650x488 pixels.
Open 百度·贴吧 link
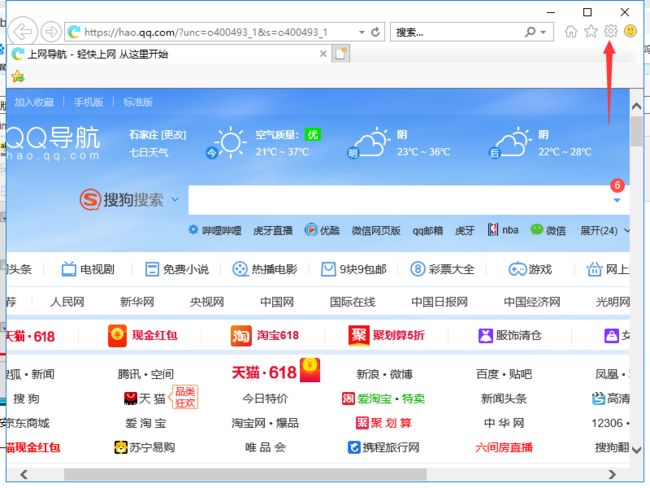click(x=504, y=374)
